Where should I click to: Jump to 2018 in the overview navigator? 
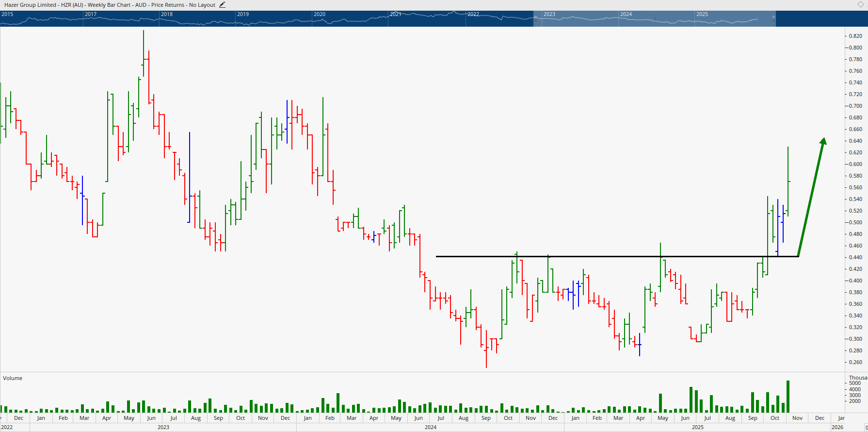tap(167, 14)
